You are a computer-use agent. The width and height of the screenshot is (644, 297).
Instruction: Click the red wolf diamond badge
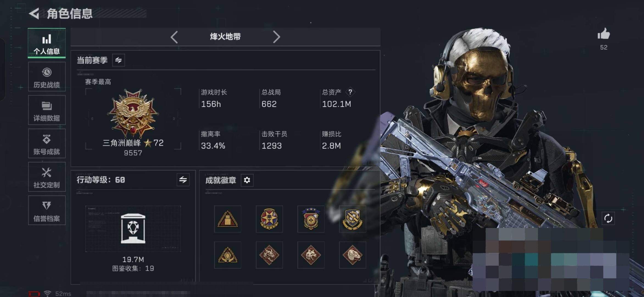click(x=311, y=255)
